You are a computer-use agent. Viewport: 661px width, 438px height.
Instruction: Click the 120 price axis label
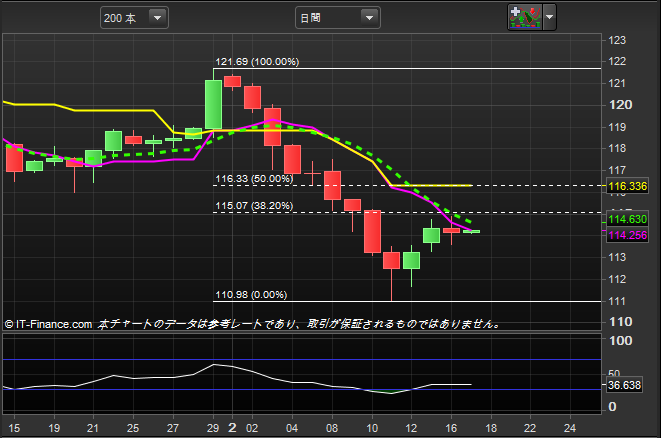620,105
